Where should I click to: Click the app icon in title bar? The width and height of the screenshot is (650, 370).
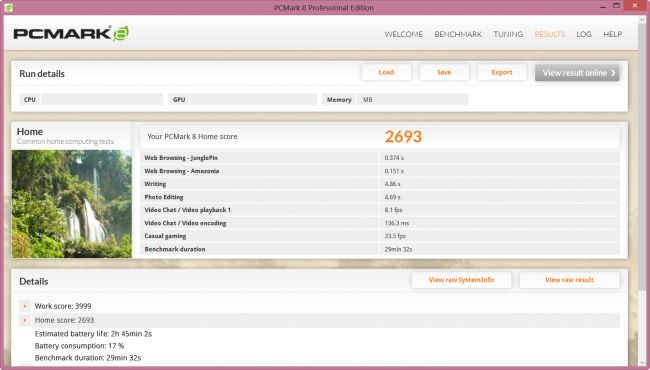coord(8,7)
